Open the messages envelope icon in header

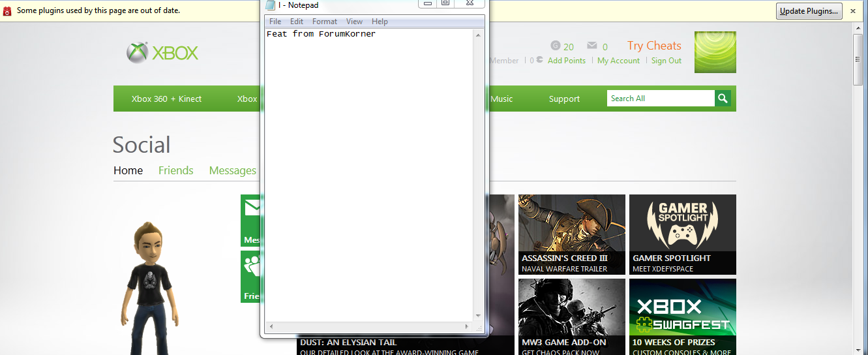coord(592,46)
